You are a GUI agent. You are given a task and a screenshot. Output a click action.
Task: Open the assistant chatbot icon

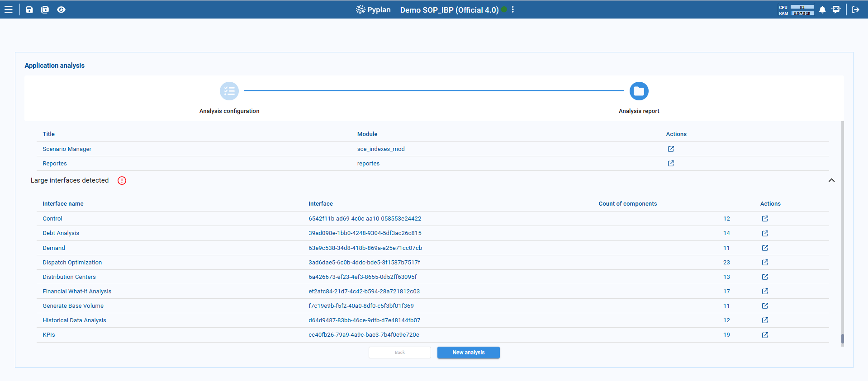click(836, 9)
